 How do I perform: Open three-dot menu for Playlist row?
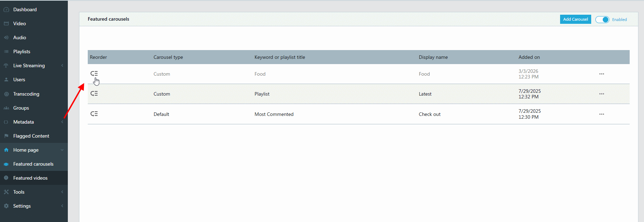[x=601, y=94]
